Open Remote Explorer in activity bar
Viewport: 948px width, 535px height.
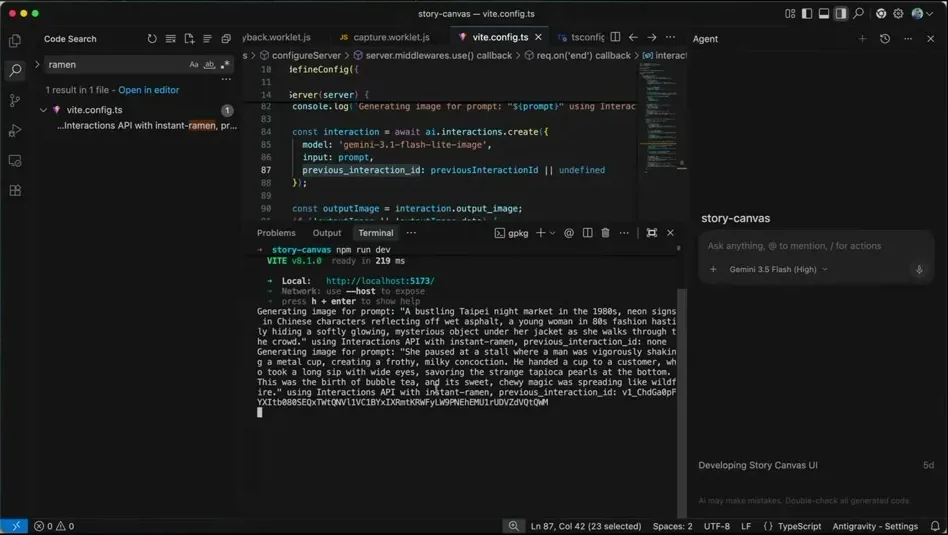pyautogui.click(x=15, y=161)
